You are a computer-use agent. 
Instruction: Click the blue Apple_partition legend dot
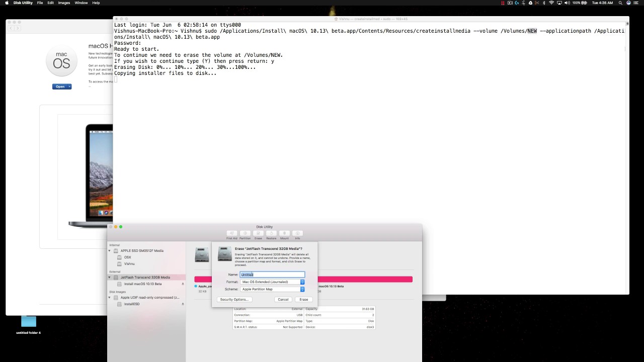196,286
